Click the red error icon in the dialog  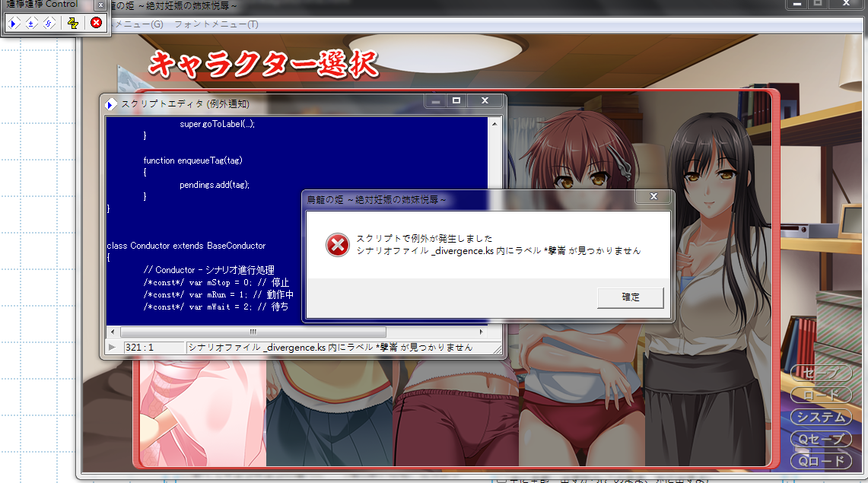point(336,245)
